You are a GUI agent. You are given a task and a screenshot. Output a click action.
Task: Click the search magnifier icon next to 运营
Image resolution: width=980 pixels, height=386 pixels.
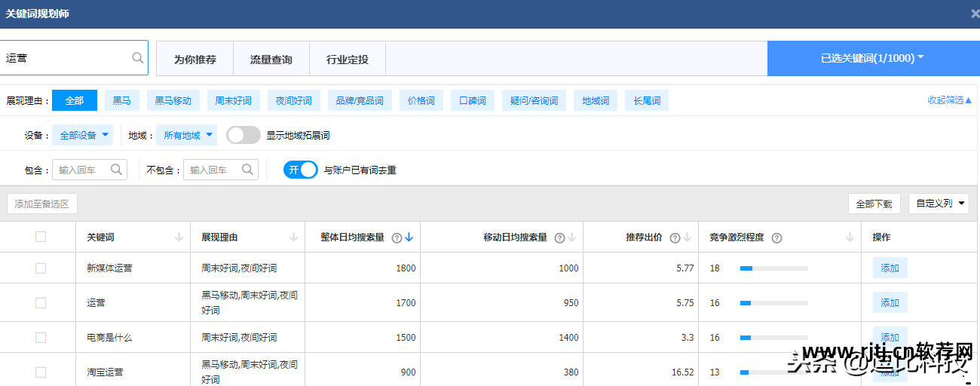tap(137, 58)
